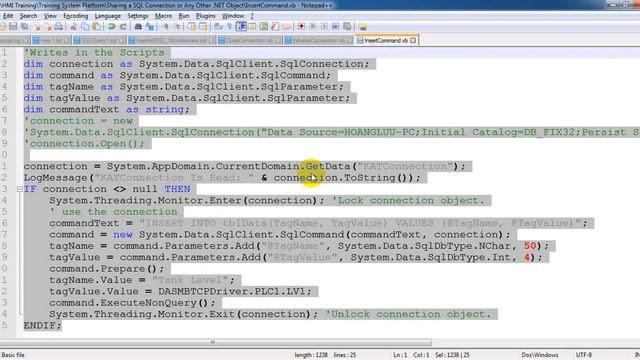The width and height of the screenshot is (640, 360).
Task: Click the Synchronize Vertical Scrolling icon
Action: point(191,27)
